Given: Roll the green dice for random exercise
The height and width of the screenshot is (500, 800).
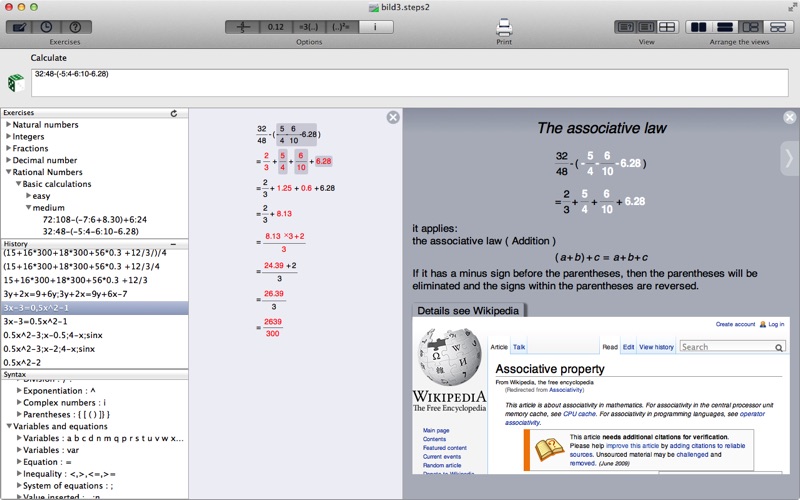Looking at the screenshot, I should (x=16, y=83).
